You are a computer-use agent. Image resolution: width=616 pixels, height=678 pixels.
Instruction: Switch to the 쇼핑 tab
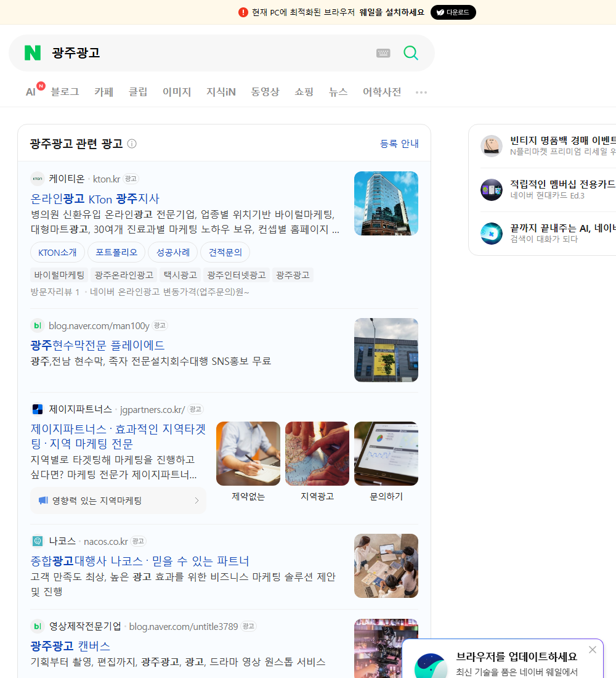pos(304,92)
